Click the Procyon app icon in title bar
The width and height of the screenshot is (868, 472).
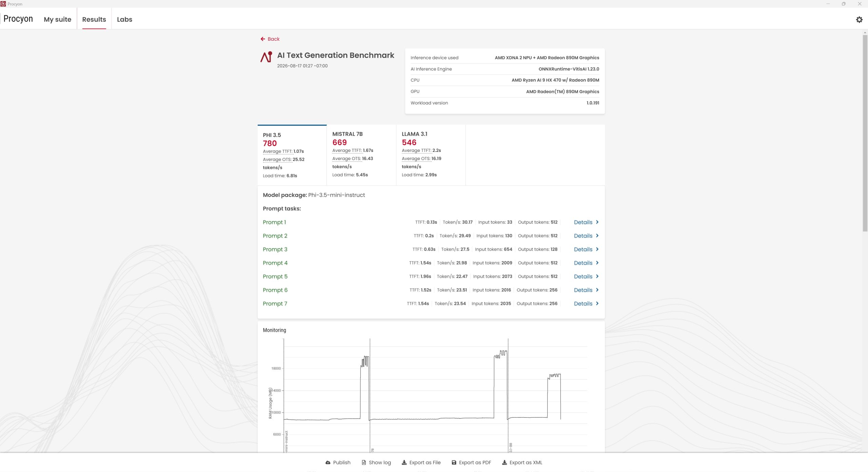coord(3,4)
